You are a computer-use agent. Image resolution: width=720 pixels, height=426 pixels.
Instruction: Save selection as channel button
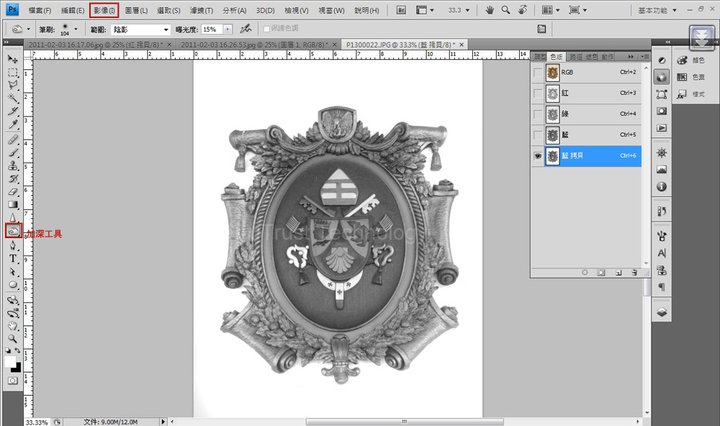601,273
